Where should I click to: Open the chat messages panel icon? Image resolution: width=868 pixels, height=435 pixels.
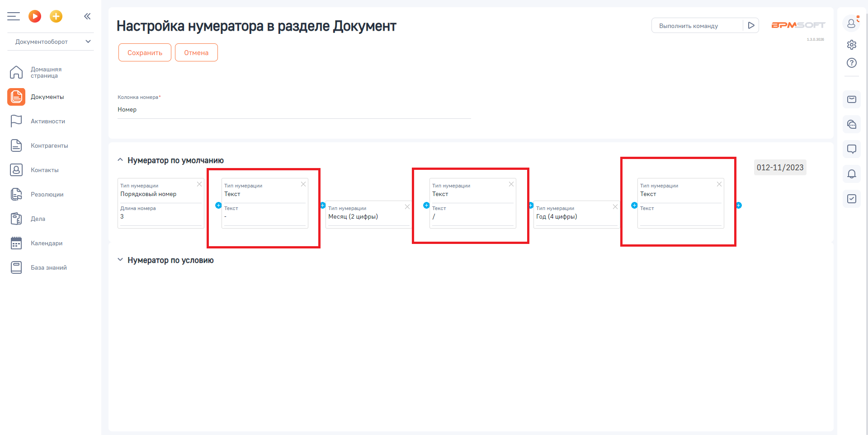coord(852,124)
